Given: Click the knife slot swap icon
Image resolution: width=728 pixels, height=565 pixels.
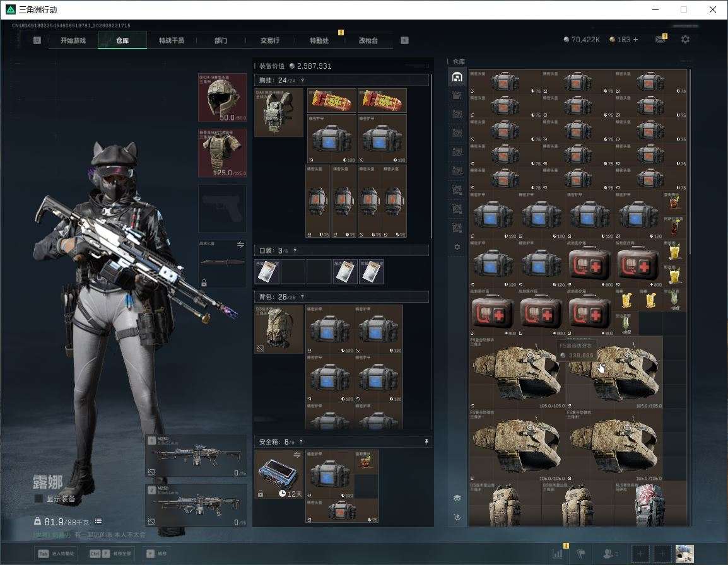Looking at the screenshot, I should [x=240, y=245].
